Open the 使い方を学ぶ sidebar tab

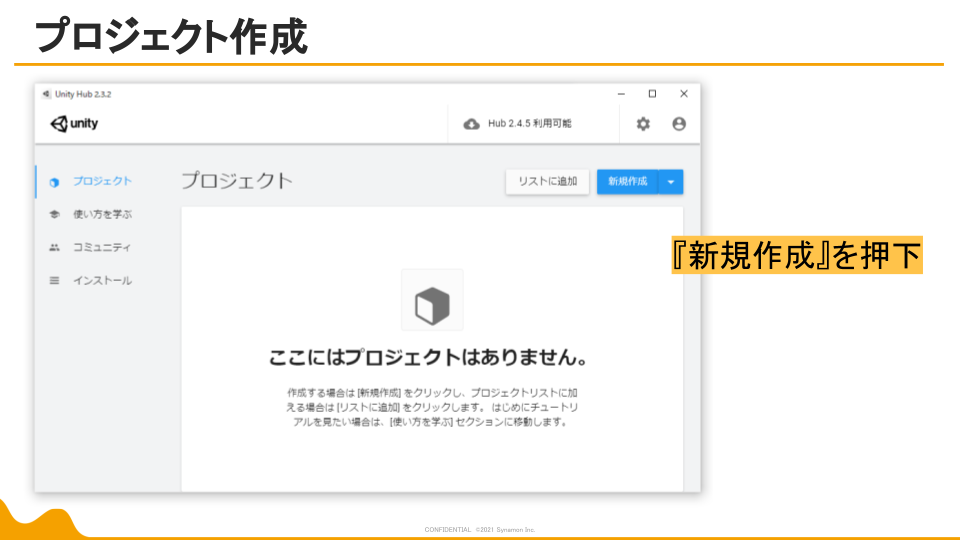[103, 214]
